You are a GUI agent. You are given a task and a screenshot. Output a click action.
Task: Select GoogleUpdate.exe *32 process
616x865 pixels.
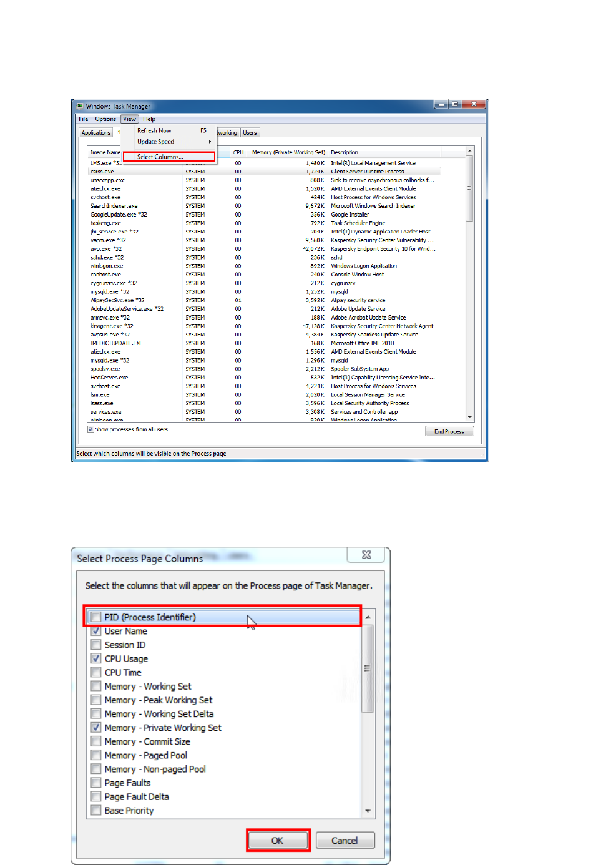[265, 215]
